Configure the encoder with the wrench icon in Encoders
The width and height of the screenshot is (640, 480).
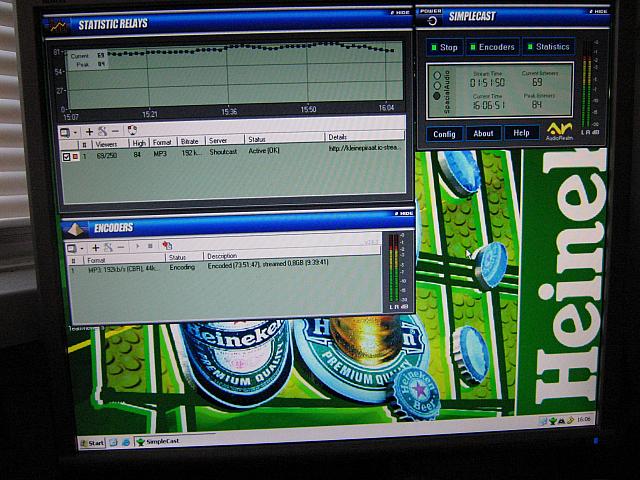(108, 247)
